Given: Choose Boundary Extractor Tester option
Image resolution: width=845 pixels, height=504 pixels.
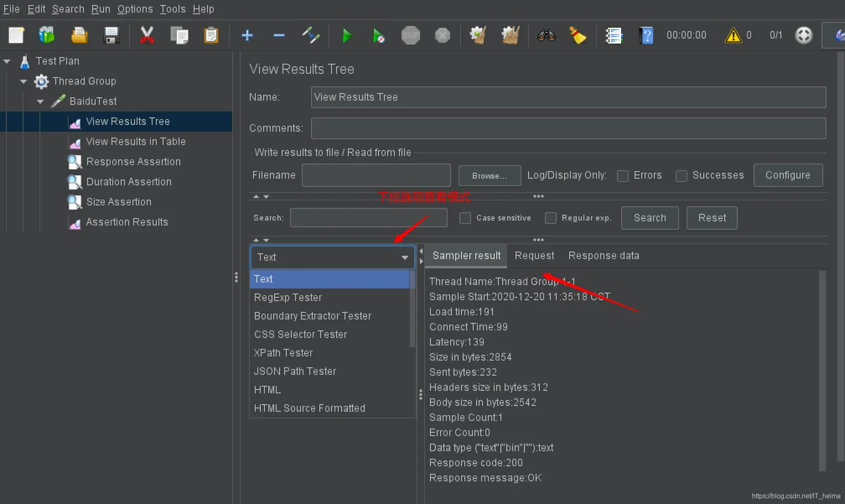Looking at the screenshot, I should click(x=330, y=316).
